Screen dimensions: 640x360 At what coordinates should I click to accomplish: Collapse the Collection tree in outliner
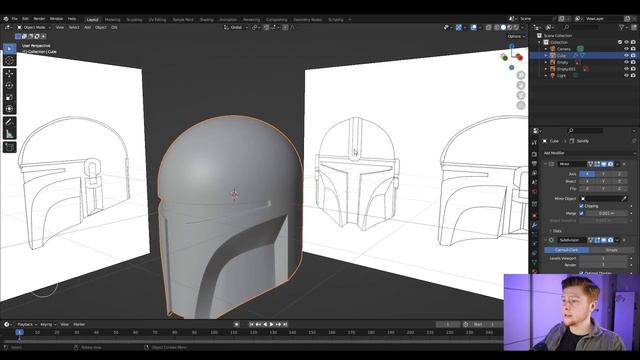(x=539, y=42)
